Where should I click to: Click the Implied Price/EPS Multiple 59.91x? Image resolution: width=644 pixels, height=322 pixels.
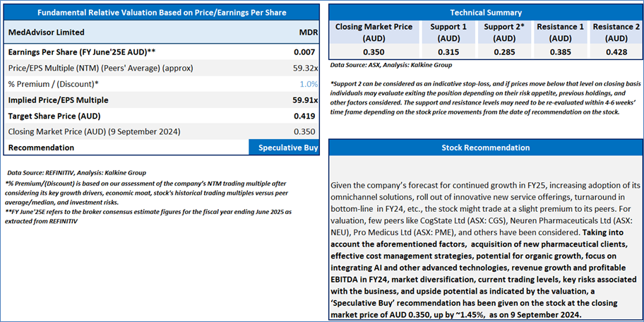(x=303, y=100)
